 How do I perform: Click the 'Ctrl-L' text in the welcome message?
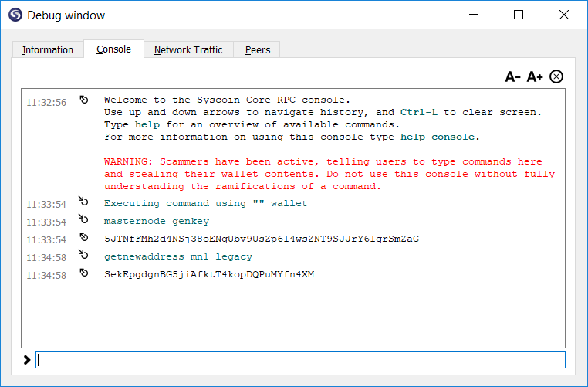click(419, 112)
